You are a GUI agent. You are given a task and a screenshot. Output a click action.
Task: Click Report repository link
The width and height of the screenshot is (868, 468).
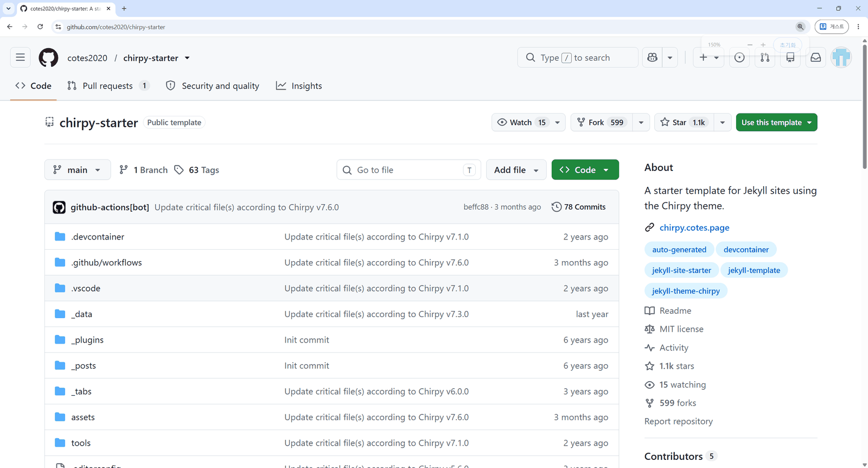(679, 421)
